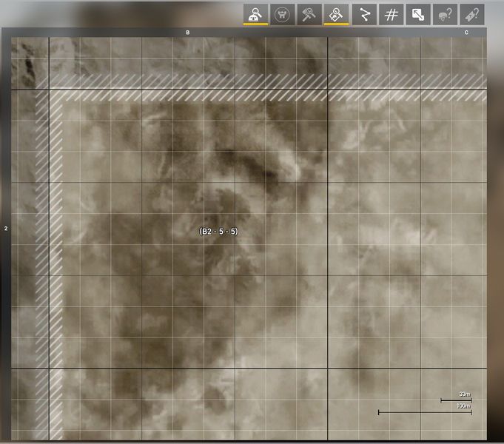Toggle the grid overlay hash icon
The width and height of the screenshot is (504, 444).
(x=392, y=15)
